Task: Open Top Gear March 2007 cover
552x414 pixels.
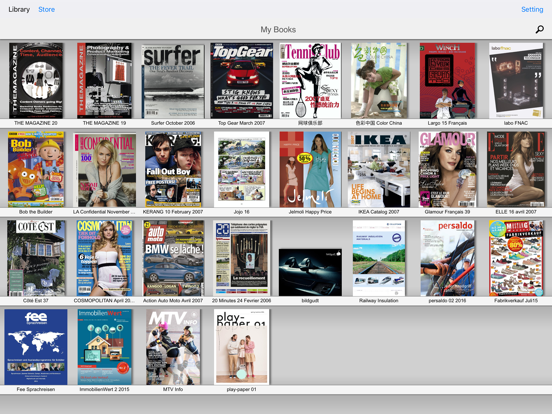Action: 242,81
